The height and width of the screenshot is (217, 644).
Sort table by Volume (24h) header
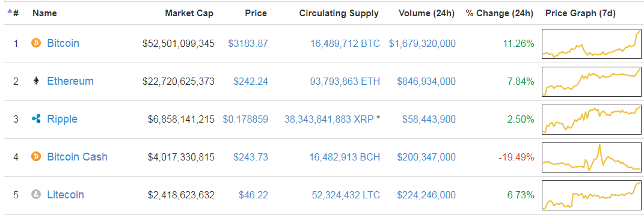426,14
